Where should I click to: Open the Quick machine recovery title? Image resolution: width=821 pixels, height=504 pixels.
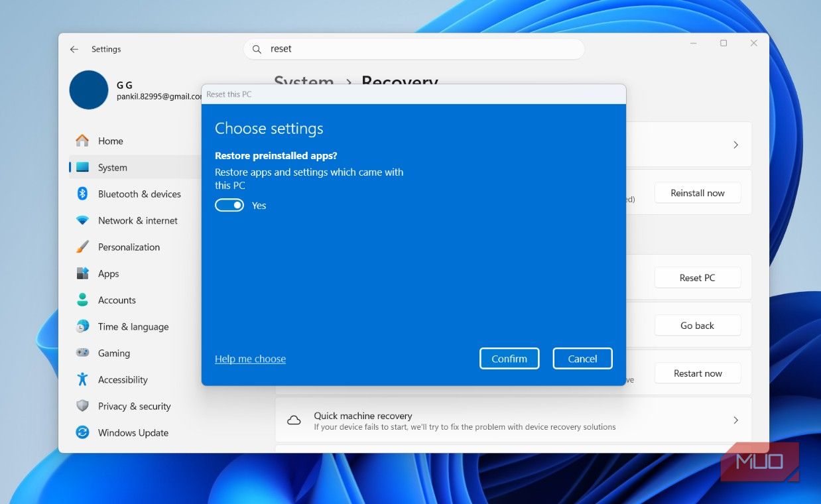[x=363, y=416]
